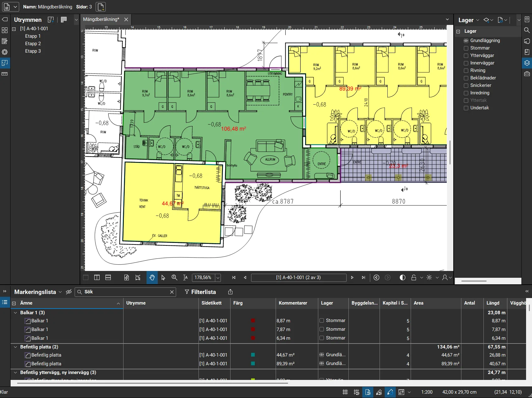This screenshot has height=398, width=532.
Task: Choose the text select tool
Action: [185, 277]
